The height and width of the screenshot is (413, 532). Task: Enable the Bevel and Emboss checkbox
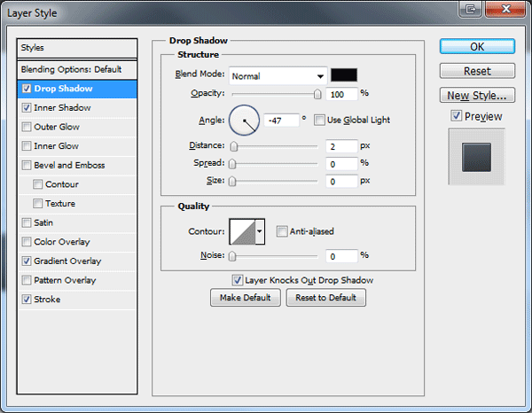[27, 166]
